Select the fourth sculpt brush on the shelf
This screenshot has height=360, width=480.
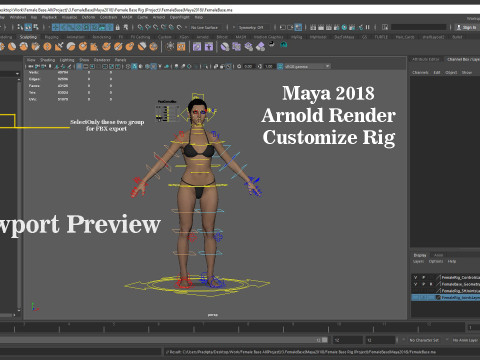[x=35, y=46]
